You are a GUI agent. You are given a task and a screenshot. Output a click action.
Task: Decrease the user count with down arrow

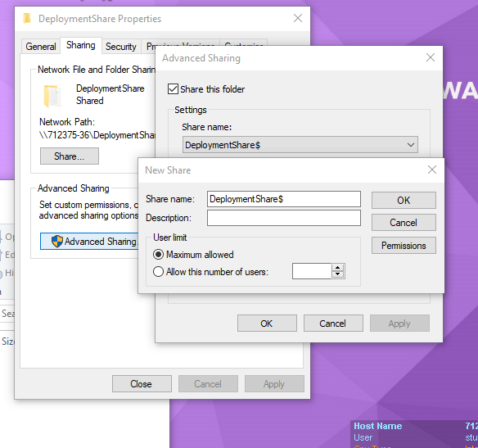pos(337,274)
